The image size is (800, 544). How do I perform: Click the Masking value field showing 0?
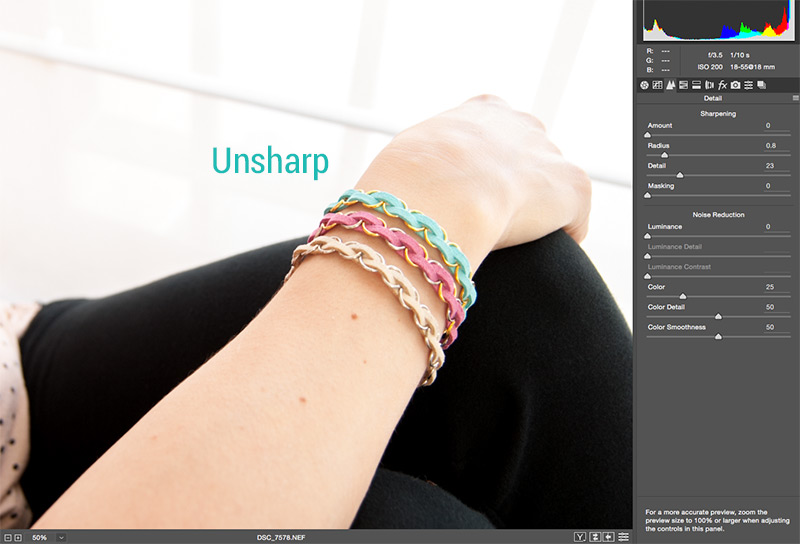tap(777, 186)
